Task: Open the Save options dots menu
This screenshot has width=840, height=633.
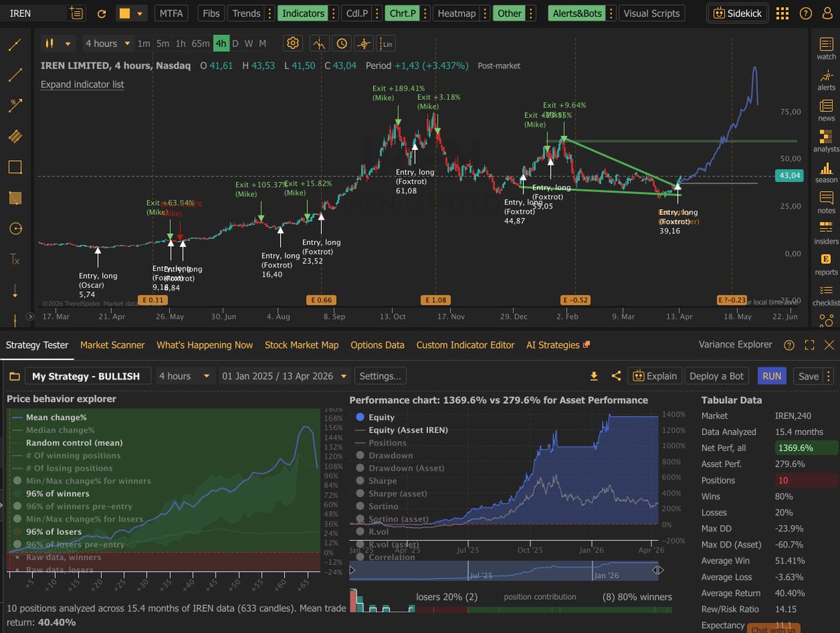Action: pos(828,376)
